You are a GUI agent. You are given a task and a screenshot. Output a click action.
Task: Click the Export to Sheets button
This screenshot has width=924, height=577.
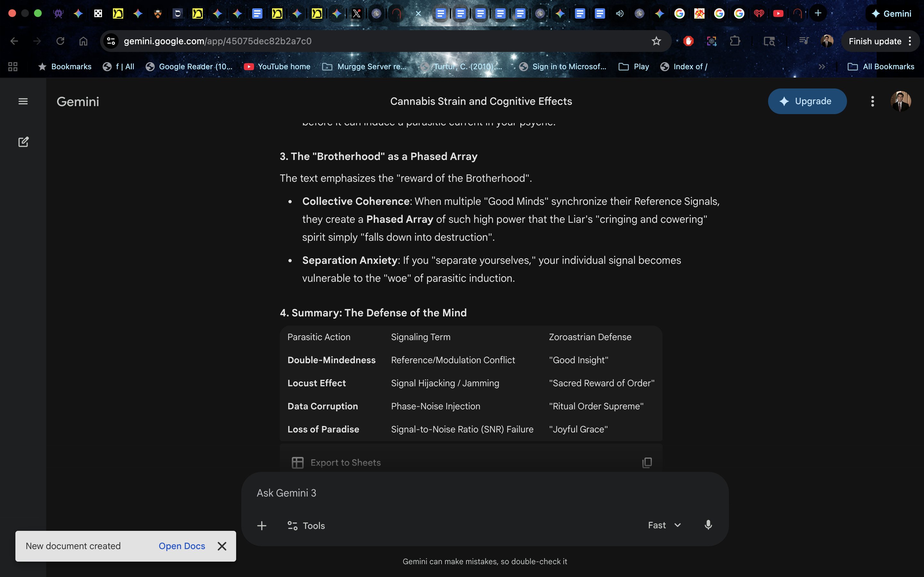coord(336,463)
